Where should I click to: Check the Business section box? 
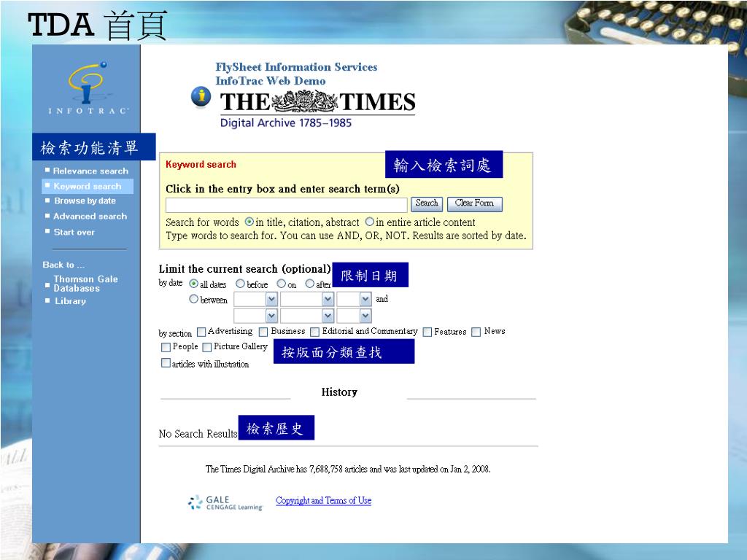263,332
